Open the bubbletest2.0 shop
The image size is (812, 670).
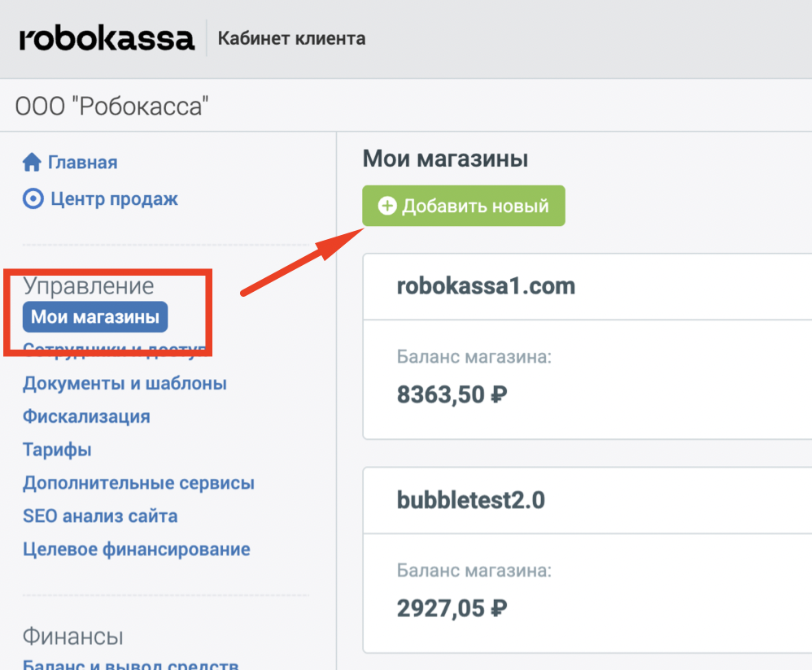coord(471,500)
